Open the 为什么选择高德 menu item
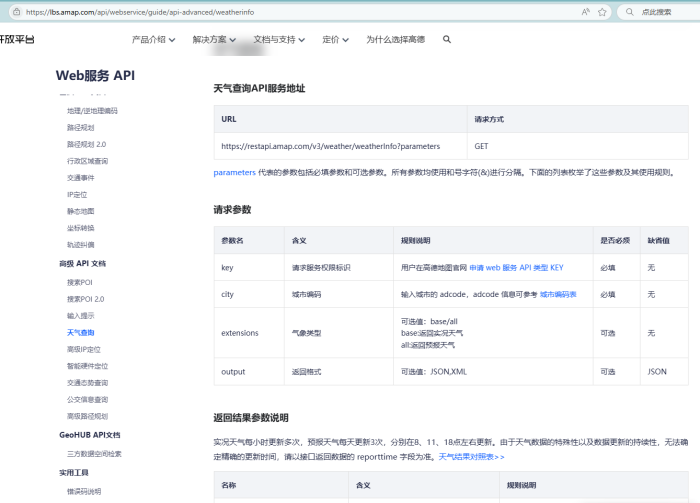 396,40
